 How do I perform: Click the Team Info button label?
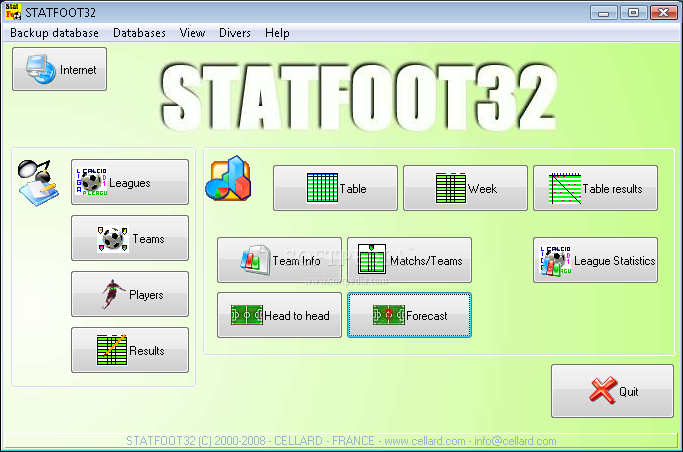[x=296, y=261]
